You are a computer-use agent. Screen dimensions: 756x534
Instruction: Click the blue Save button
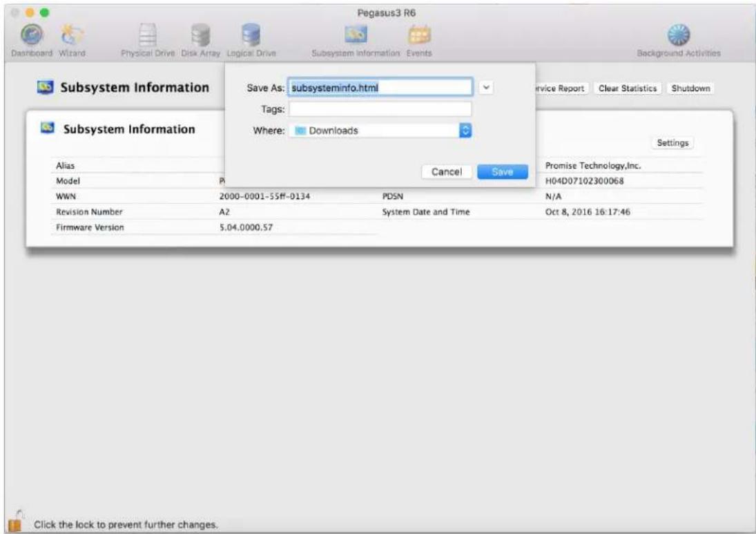[x=503, y=172]
